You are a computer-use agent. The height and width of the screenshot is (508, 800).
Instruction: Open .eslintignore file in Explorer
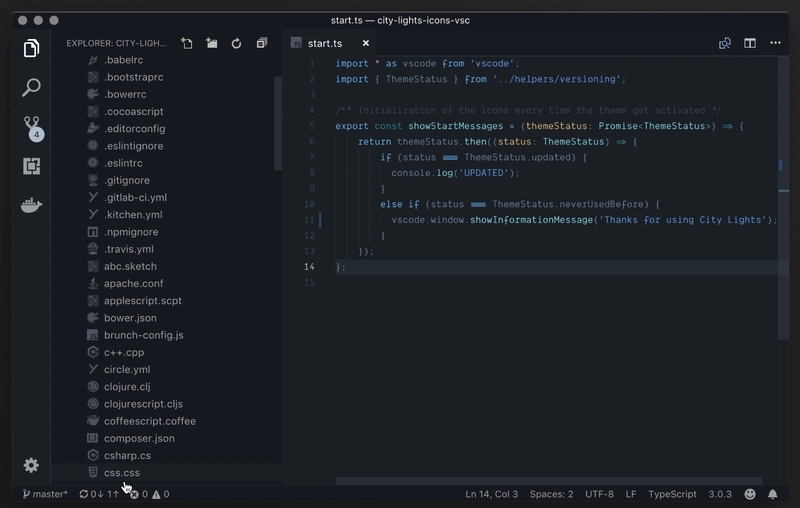(x=166, y=146)
